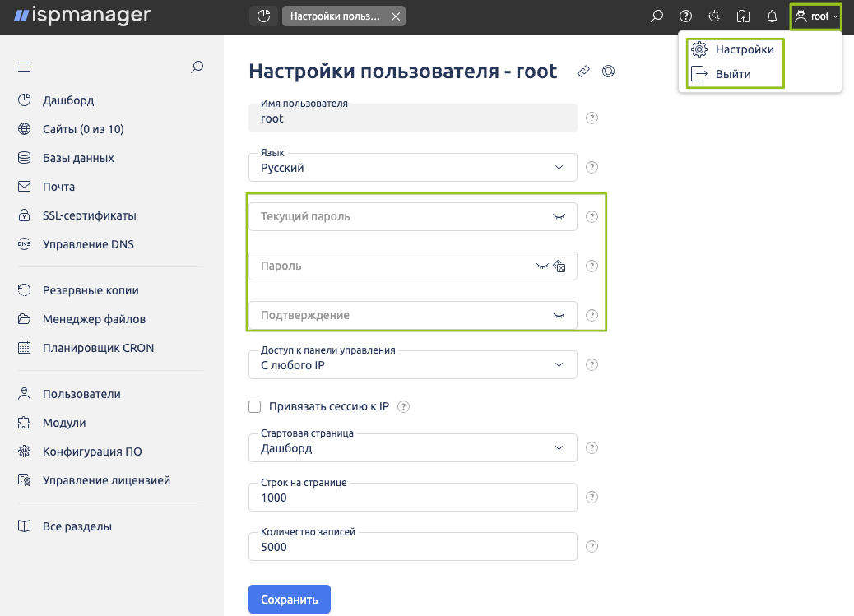Click the search magnifier icon in top bar

click(x=657, y=16)
